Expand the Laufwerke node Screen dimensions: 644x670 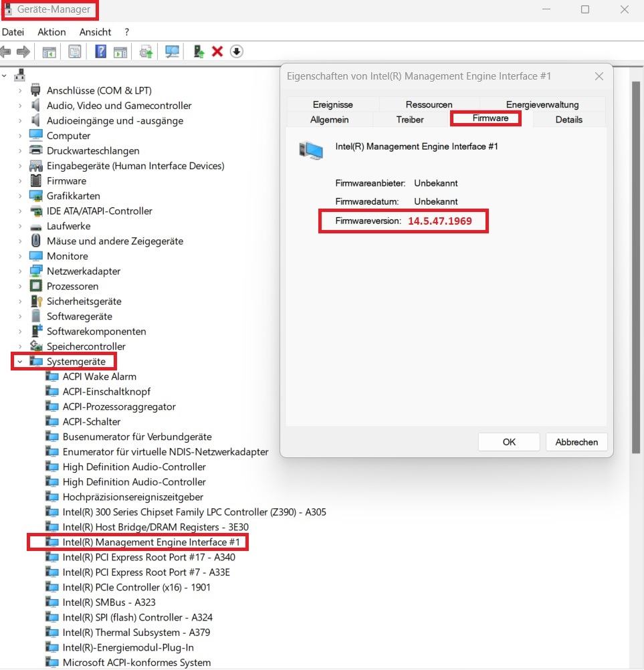point(20,226)
